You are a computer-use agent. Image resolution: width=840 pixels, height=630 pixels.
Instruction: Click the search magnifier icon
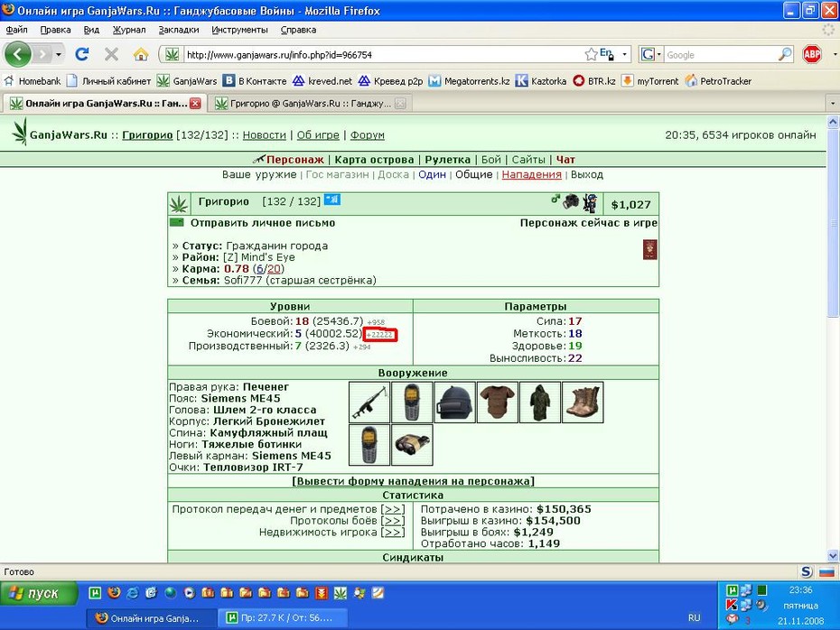785,54
